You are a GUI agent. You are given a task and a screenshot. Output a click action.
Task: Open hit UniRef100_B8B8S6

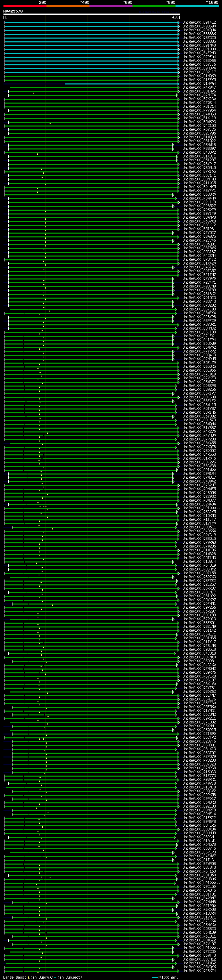[x=199, y=34]
